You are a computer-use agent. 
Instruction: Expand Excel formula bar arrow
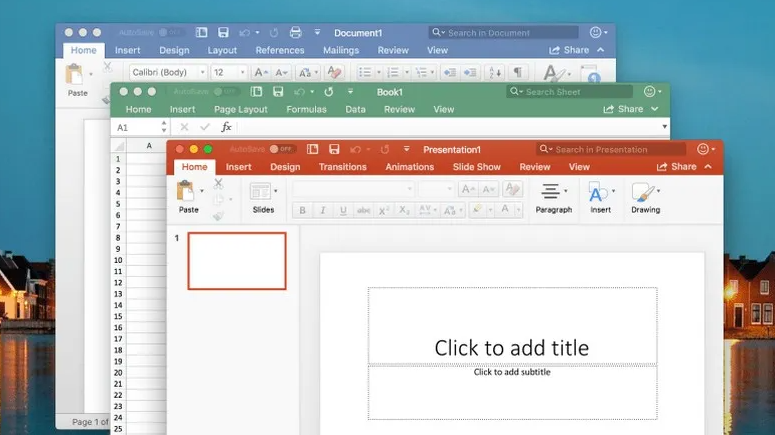coord(664,127)
